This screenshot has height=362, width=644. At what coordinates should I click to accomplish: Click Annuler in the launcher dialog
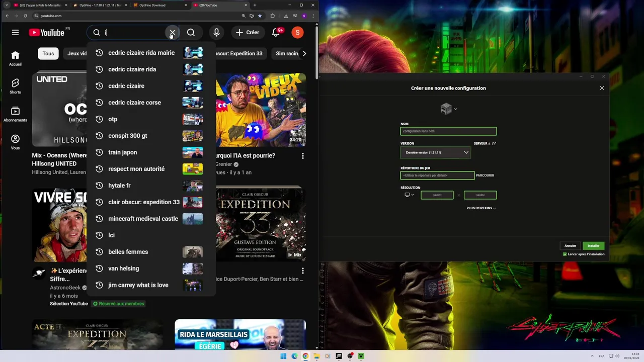tap(570, 246)
